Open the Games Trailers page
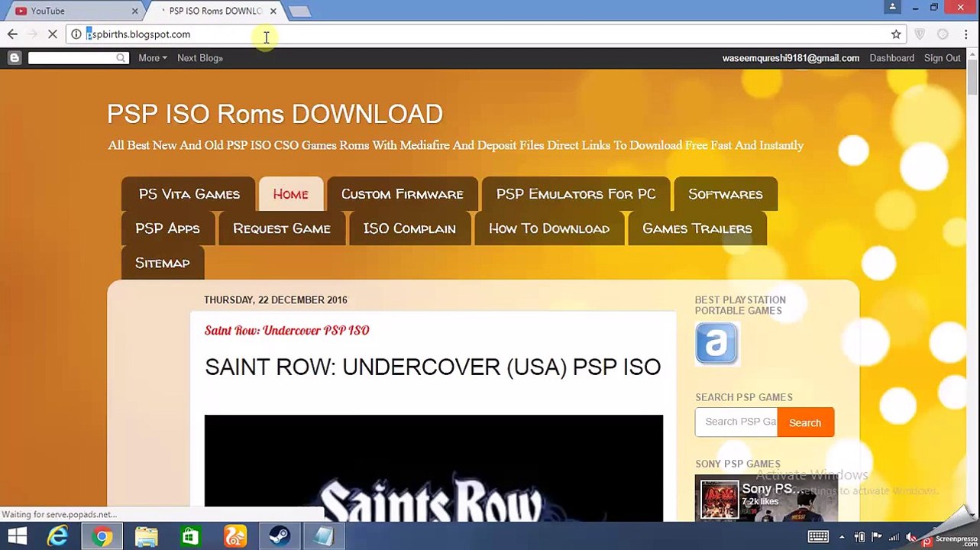The image size is (980, 550). click(697, 228)
